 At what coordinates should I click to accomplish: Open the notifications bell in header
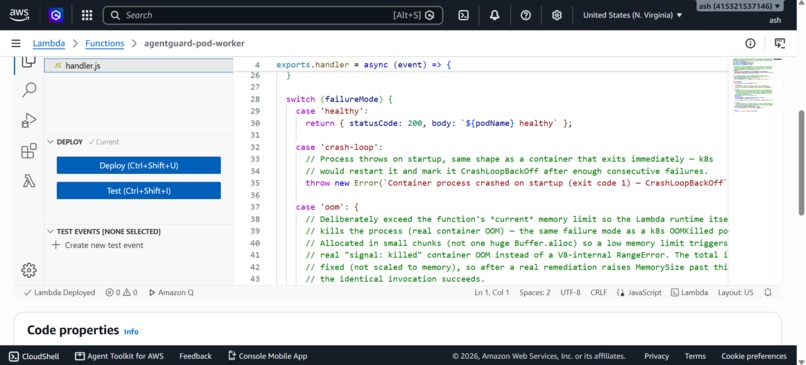click(x=494, y=15)
